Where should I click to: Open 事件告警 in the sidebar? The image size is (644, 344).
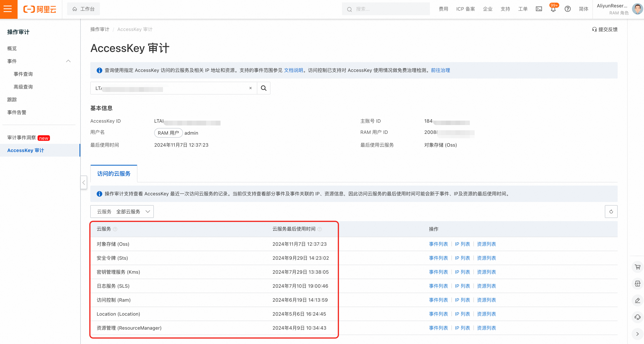coord(17,112)
